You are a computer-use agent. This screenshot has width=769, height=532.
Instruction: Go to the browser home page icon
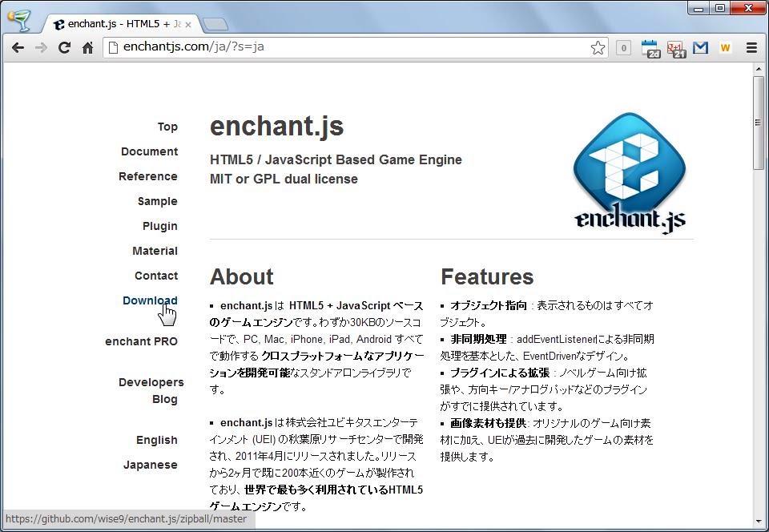click(x=87, y=48)
